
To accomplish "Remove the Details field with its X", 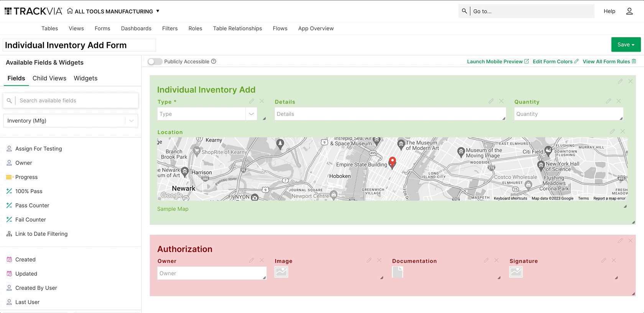I will [x=501, y=101].
